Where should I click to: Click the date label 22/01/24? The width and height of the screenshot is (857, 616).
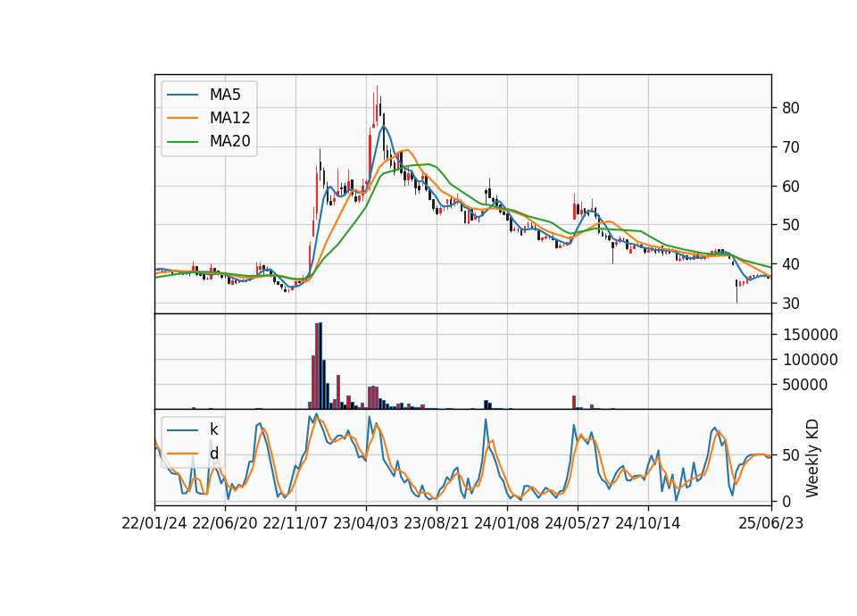(154, 523)
